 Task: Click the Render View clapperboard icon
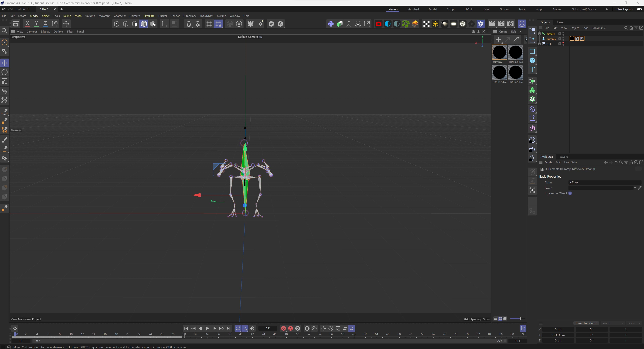[492, 24]
